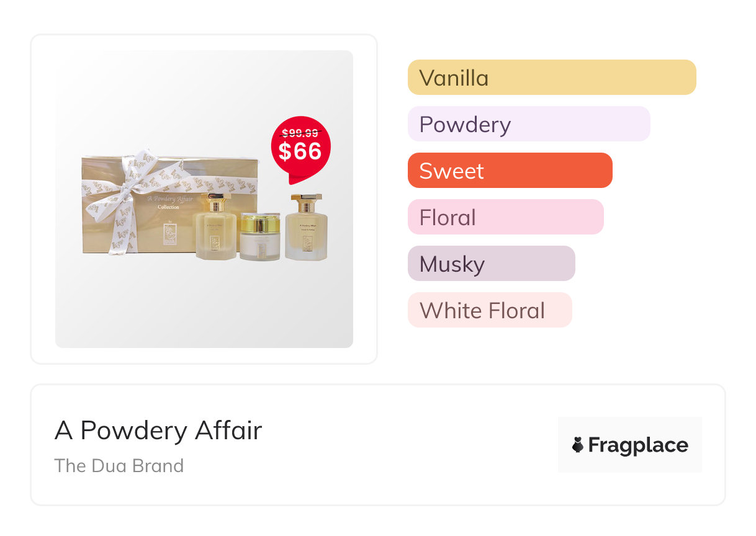Select the White Floral accord bar

pos(489,310)
